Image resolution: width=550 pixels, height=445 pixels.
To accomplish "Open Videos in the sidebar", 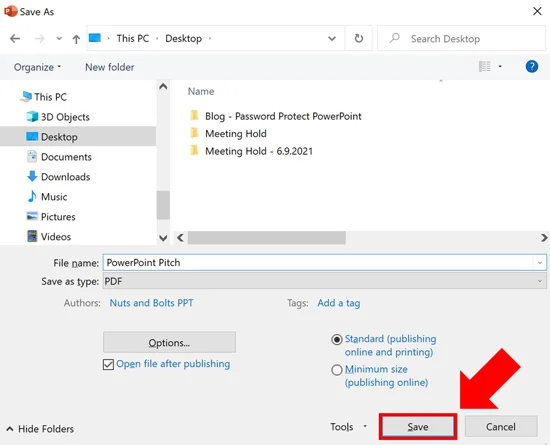I will pos(56,237).
